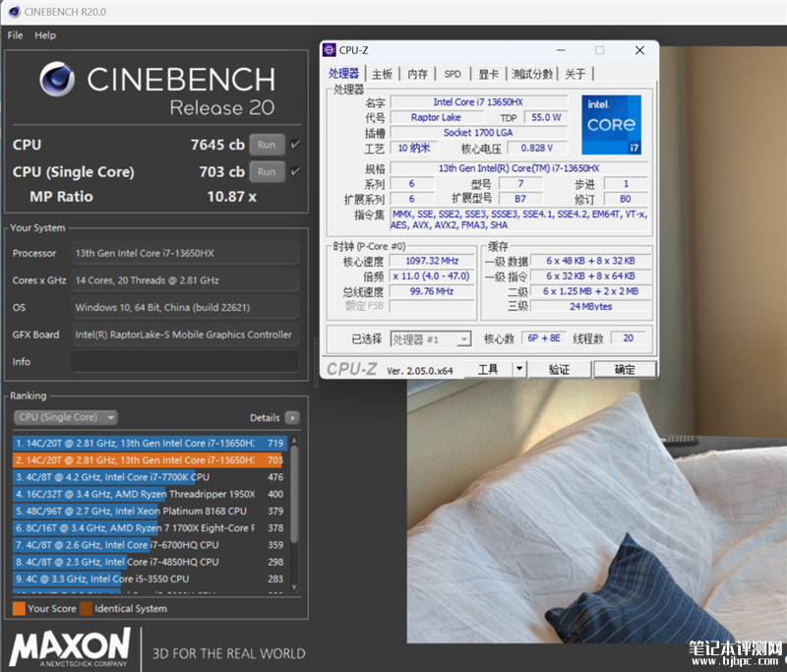
Task: Switch to the 内存 tab in CPU-Z
Action: coord(417,74)
